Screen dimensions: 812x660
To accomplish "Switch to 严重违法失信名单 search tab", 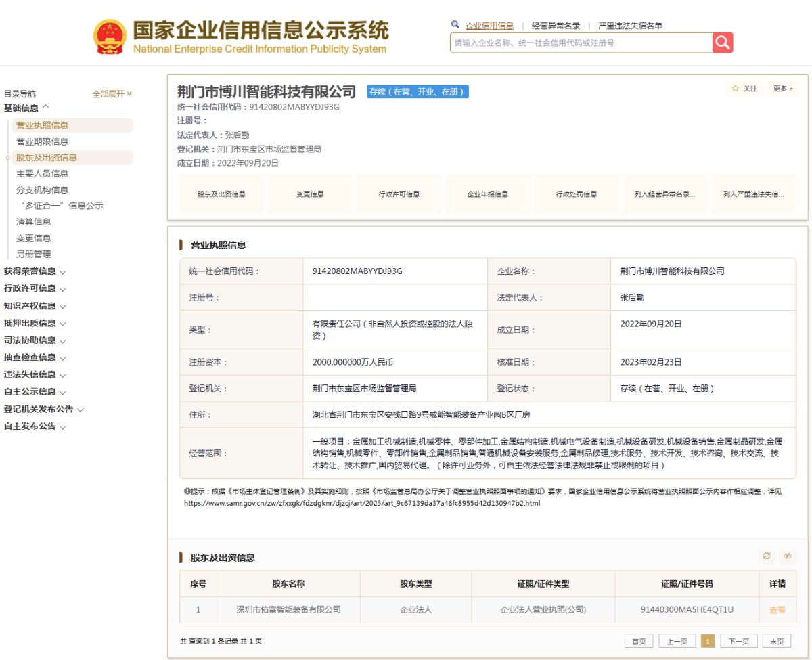I will [x=630, y=26].
